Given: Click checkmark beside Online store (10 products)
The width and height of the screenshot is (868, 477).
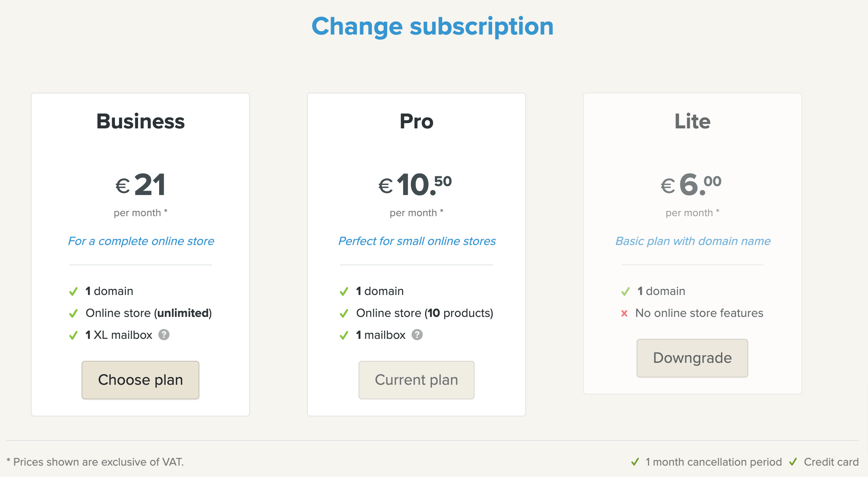Looking at the screenshot, I should point(344,313).
